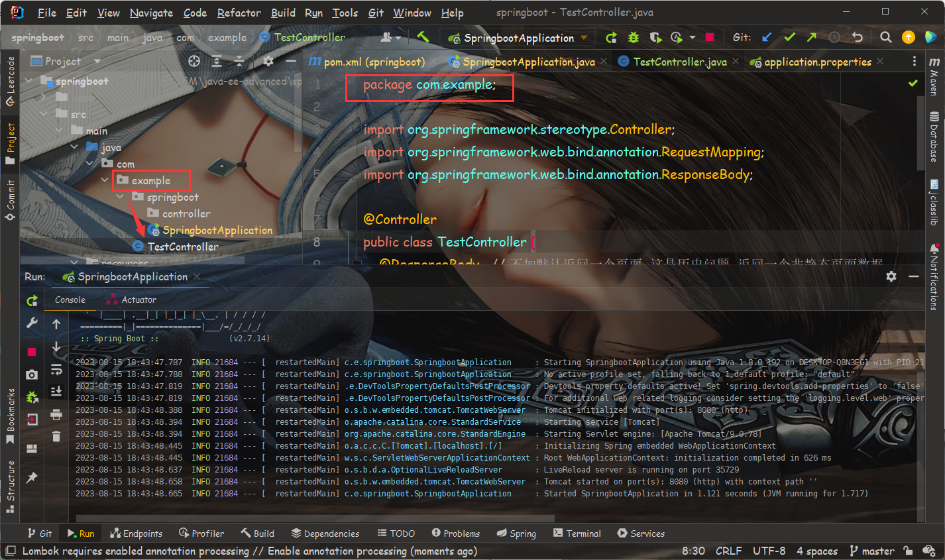This screenshot has width=945, height=560.
Task: Click the restore layout icon in Run panel
Action: pos(32,449)
